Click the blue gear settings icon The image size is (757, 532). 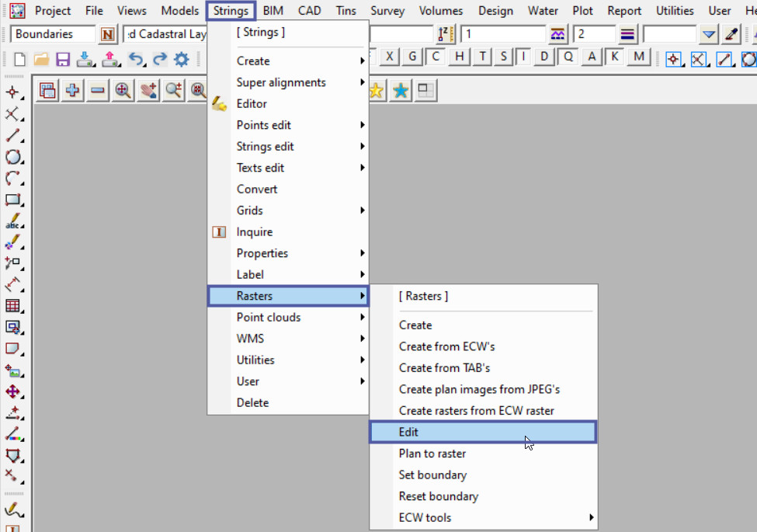182,58
